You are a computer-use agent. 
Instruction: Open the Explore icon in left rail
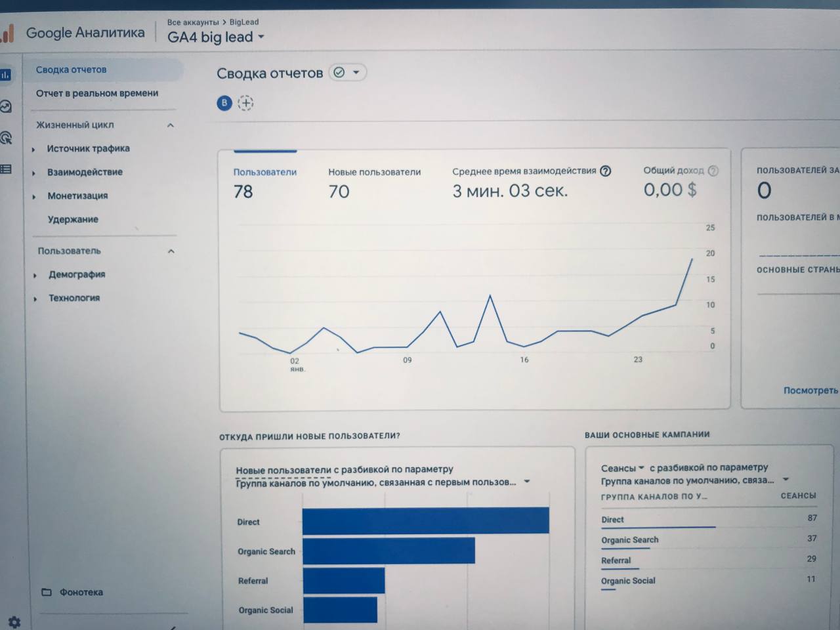click(5, 106)
